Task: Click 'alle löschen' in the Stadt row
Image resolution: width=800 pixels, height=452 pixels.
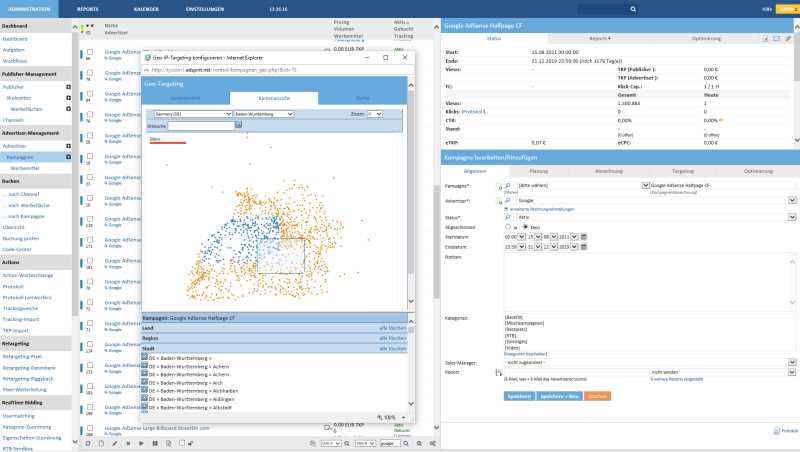Action: (392, 348)
